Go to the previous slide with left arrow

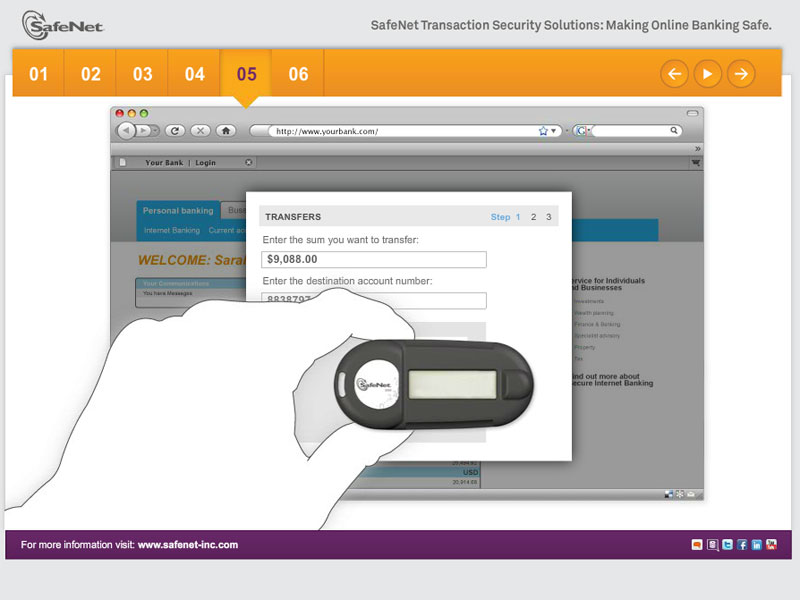(674, 74)
